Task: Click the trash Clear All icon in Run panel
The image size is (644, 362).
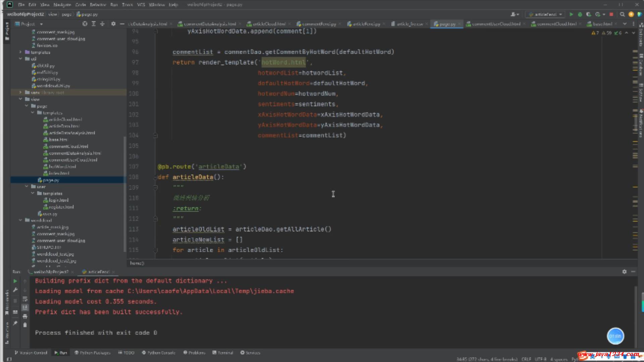Action: [x=25, y=325]
